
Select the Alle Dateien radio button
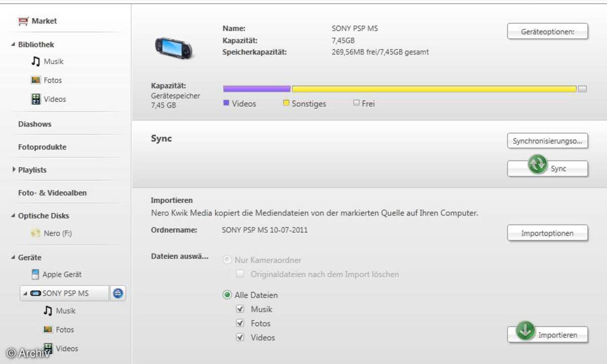click(x=228, y=295)
